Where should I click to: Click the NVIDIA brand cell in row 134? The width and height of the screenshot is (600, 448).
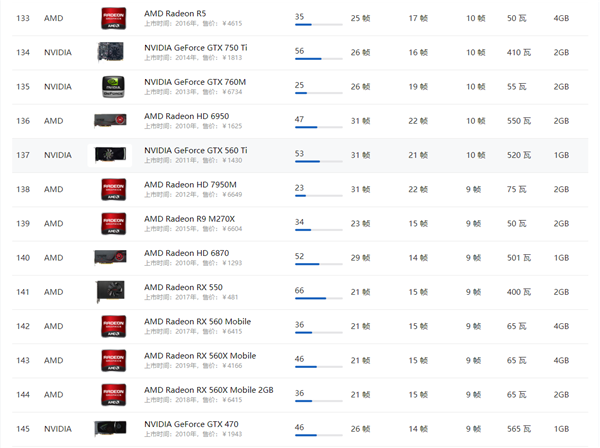(x=58, y=52)
